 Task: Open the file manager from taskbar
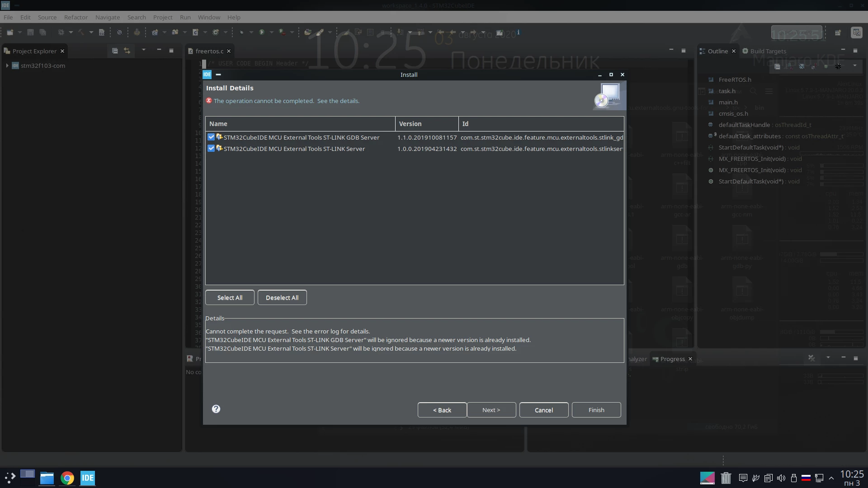point(47,478)
